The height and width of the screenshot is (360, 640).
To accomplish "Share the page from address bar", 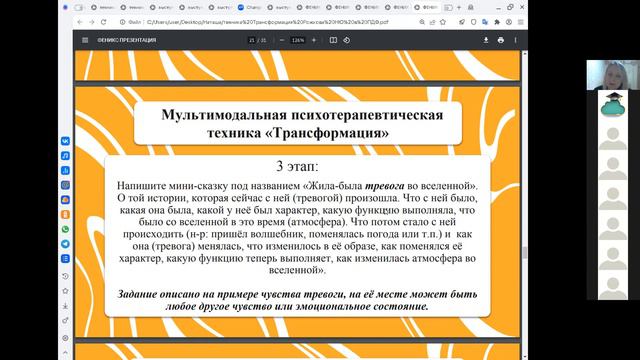I will (x=433, y=22).
